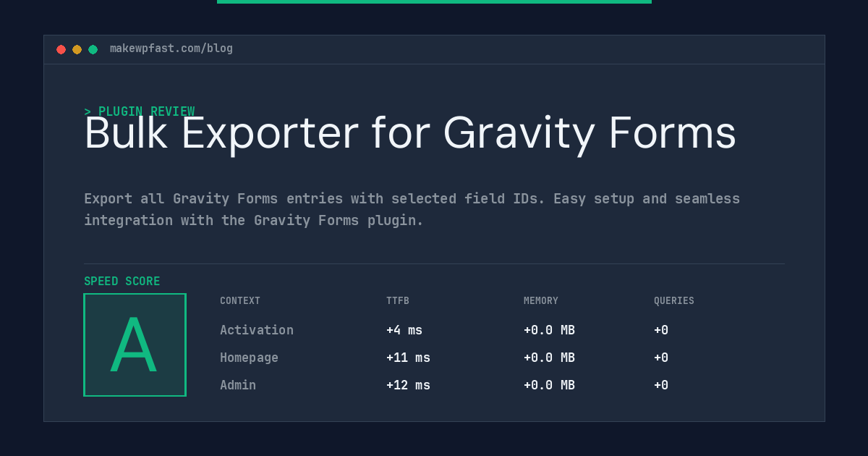
Task: Select the Activation row label
Action: 257,330
